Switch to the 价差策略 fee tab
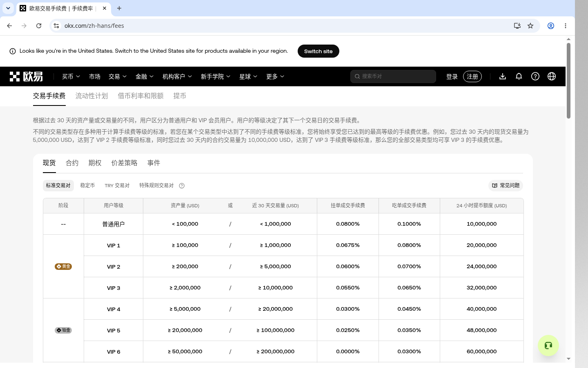The height and width of the screenshot is (368, 588). 125,163
